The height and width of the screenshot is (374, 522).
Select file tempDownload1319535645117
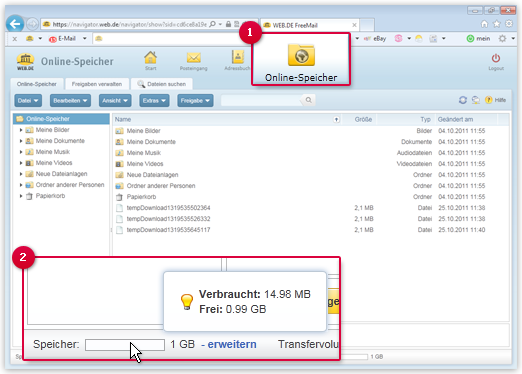point(168,230)
